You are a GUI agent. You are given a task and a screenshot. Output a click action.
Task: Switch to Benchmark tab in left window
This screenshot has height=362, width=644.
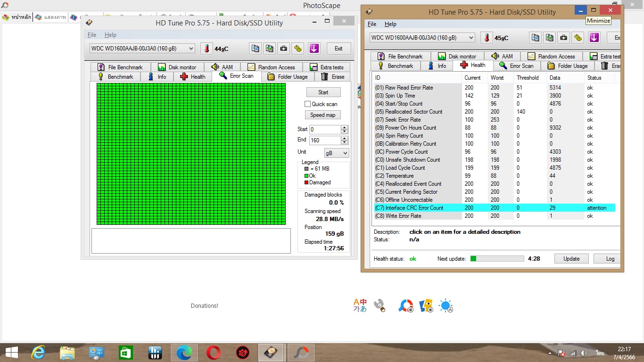[115, 77]
